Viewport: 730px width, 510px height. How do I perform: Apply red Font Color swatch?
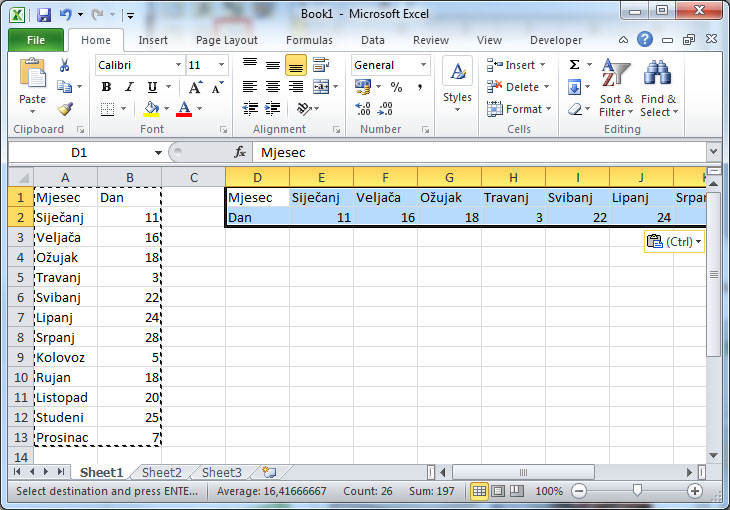[184, 109]
